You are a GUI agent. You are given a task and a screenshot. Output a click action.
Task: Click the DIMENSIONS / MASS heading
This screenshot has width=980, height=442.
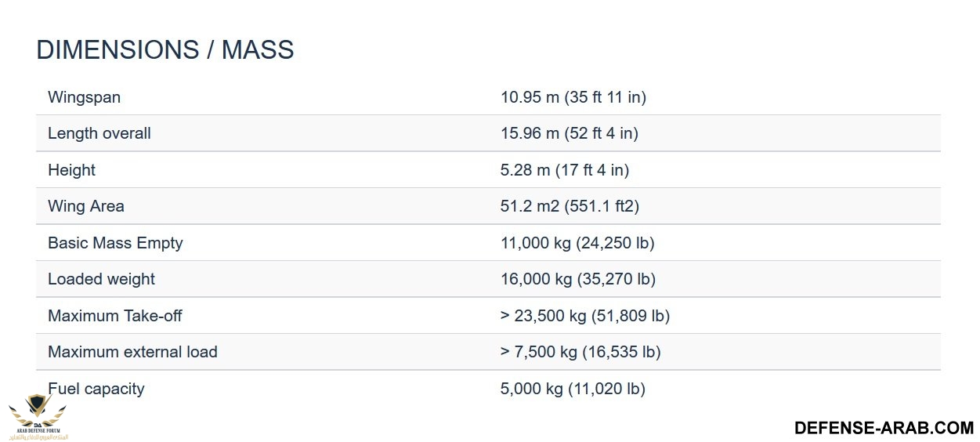click(165, 50)
